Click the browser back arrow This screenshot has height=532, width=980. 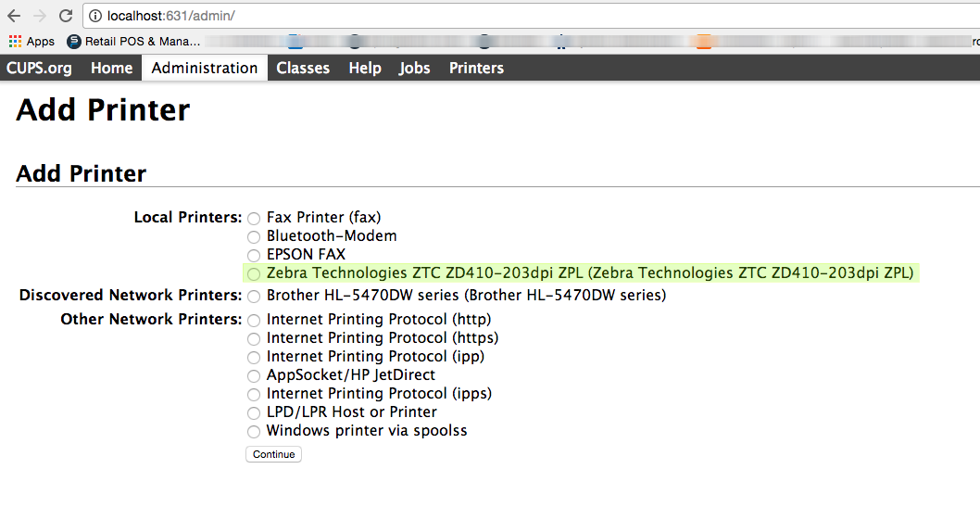14,16
